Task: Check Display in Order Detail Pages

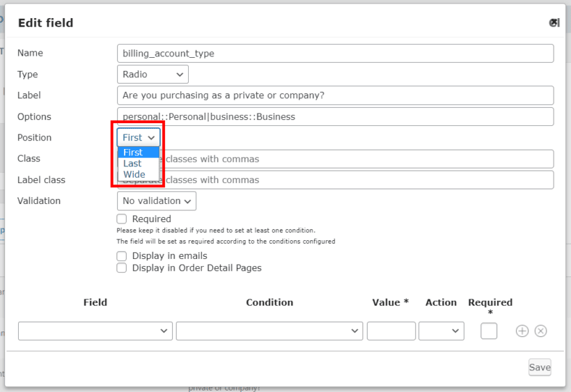Action: point(122,267)
